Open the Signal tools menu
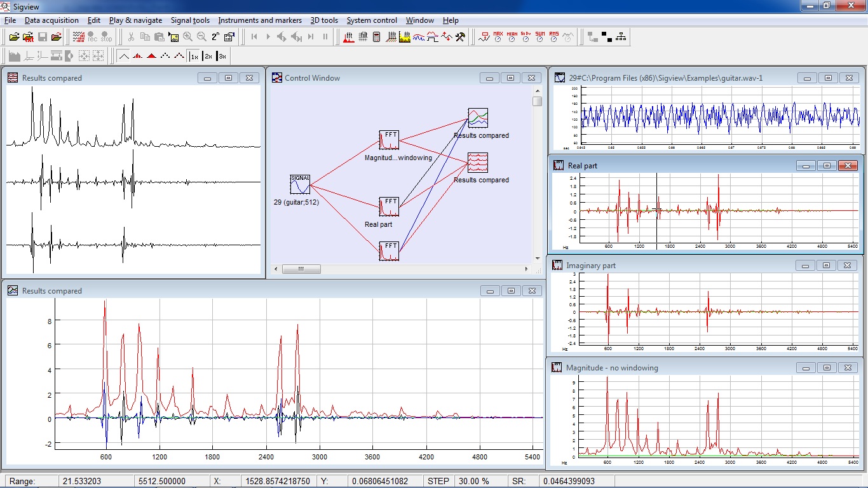Screen dimensions: 868x488 pyautogui.click(x=190, y=20)
